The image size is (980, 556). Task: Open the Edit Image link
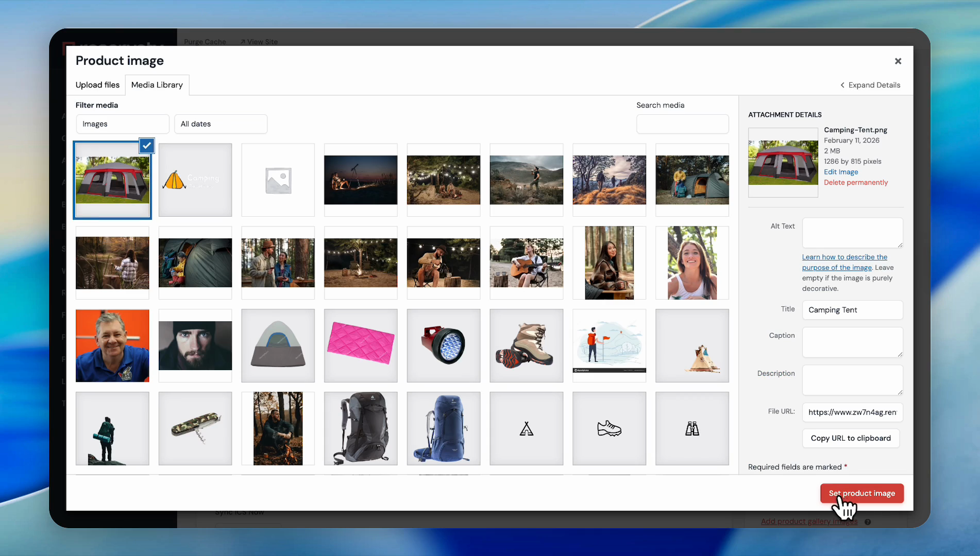841,172
